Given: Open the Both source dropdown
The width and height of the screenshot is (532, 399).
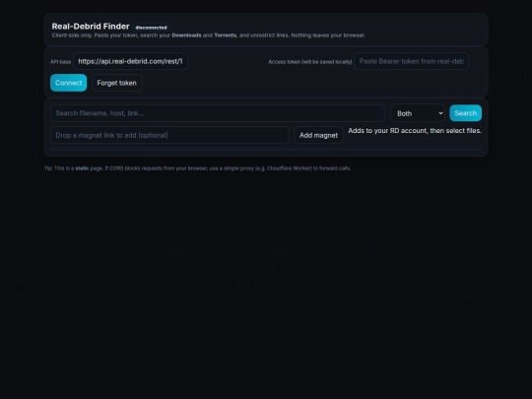Looking at the screenshot, I should [418, 113].
